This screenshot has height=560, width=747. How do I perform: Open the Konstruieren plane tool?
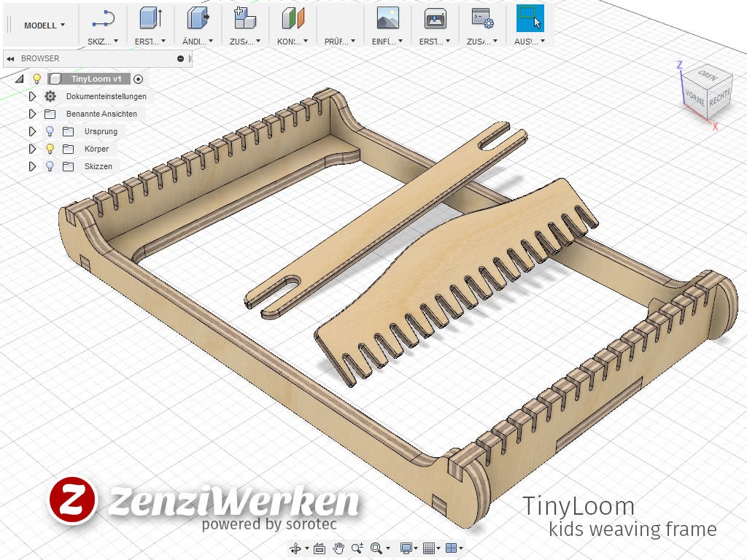293,18
